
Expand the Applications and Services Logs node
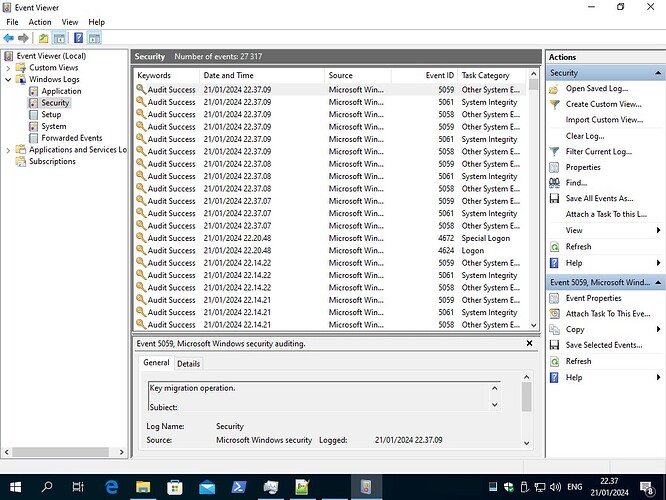[x=8, y=150]
